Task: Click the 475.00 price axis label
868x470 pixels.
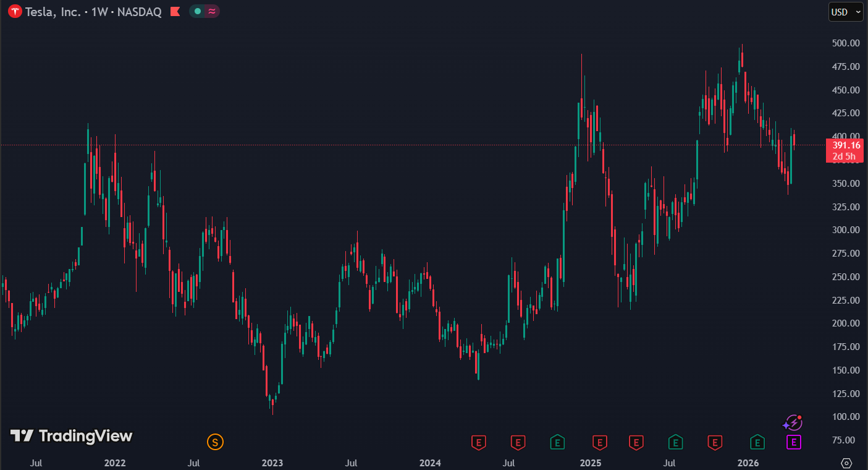Action: tap(846, 67)
